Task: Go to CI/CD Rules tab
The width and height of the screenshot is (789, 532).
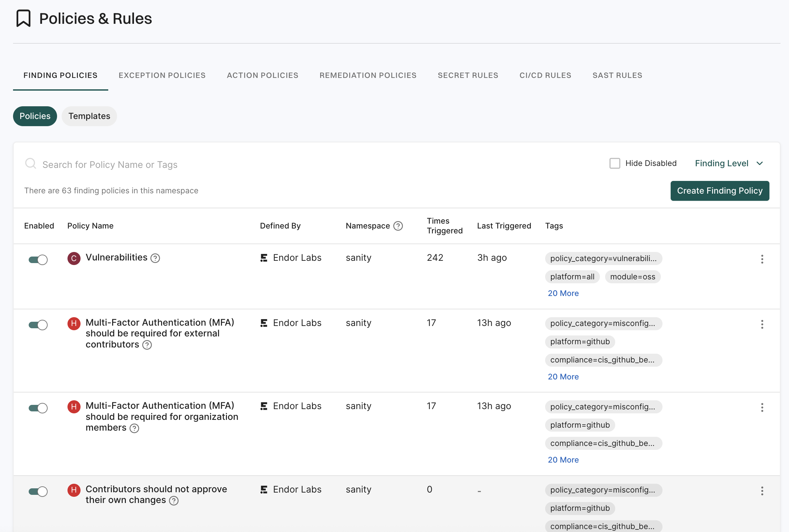Action: click(546, 75)
